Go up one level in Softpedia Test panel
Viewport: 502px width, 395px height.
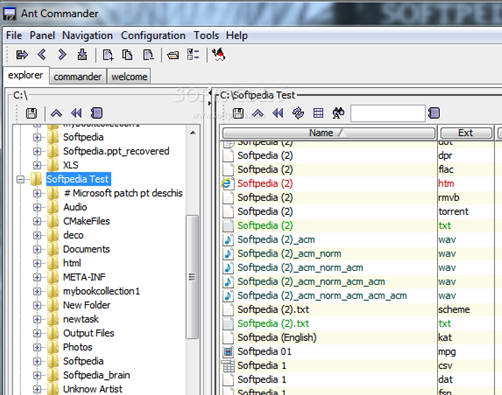(258, 113)
